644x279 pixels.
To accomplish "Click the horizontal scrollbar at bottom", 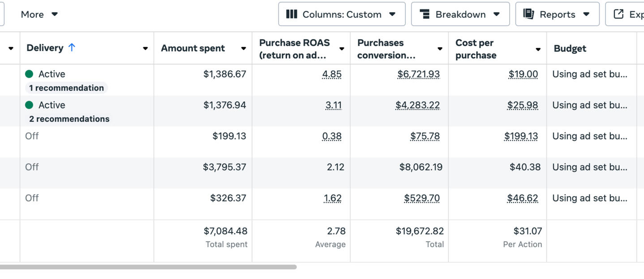I will click(x=148, y=267).
